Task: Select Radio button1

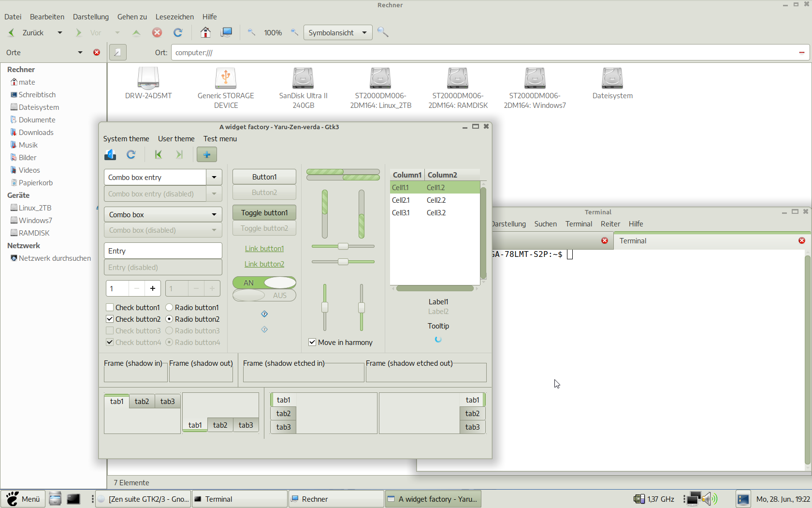Action: 169,308
